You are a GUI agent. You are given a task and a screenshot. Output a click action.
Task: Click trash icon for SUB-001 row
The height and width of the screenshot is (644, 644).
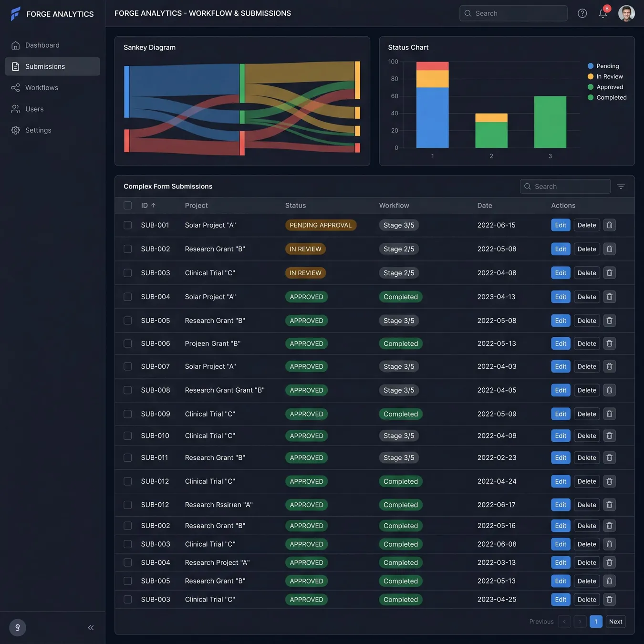(x=609, y=225)
